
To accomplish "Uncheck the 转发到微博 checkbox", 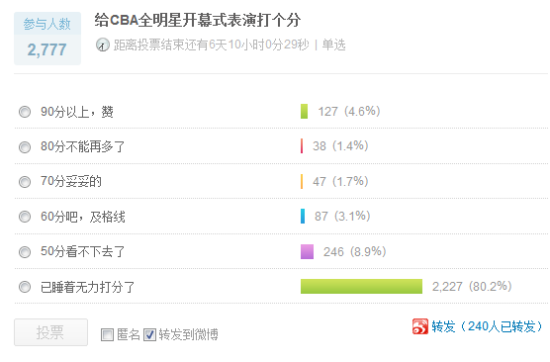I will (x=149, y=334).
